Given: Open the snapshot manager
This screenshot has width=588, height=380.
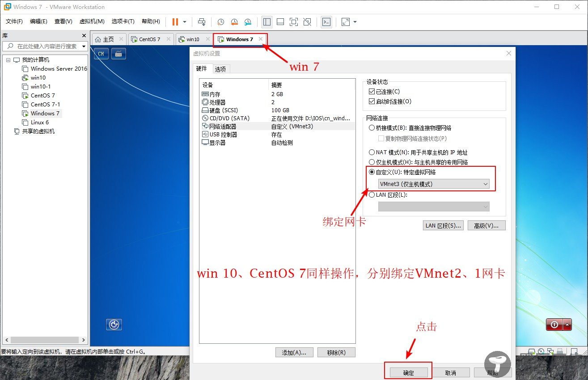Looking at the screenshot, I should [x=248, y=21].
